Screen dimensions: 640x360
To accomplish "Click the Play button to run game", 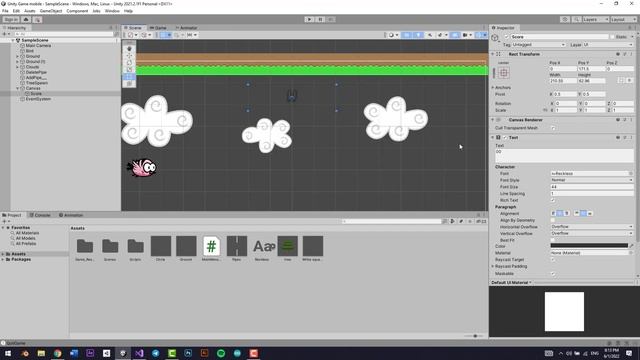I will click(309, 20).
